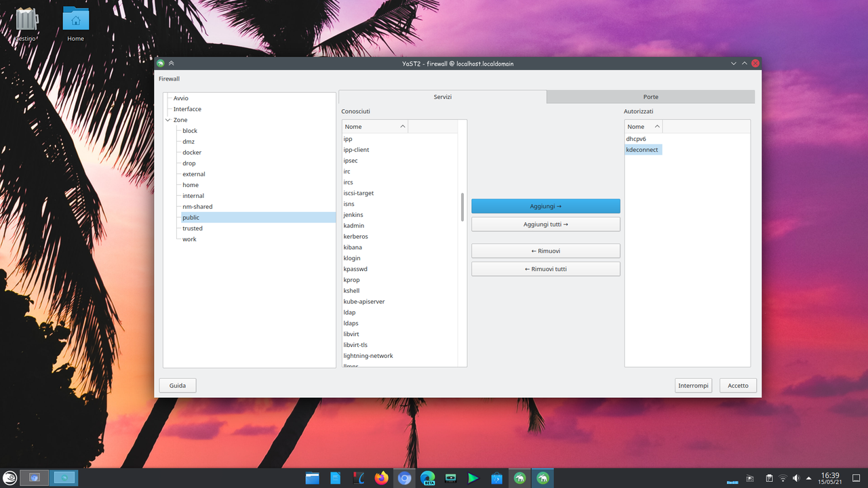
Task: Click Accetto to apply firewall changes
Action: point(738,385)
